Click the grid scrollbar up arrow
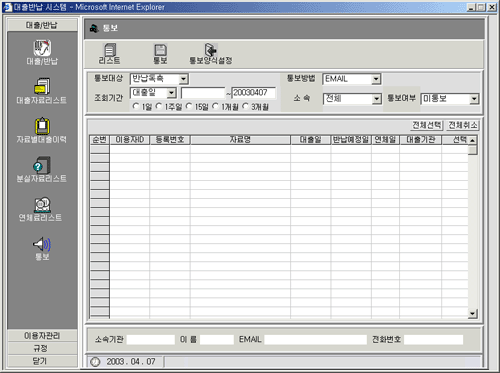Viewport: 500px width, 373px height. (x=473, y=140)
